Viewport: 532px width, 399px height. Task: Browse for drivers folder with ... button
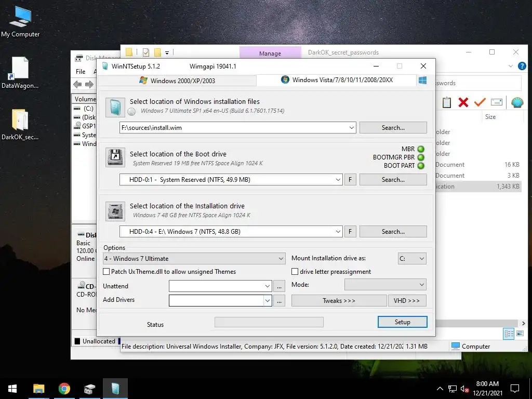pyautogui.click(x=279, y=301)
